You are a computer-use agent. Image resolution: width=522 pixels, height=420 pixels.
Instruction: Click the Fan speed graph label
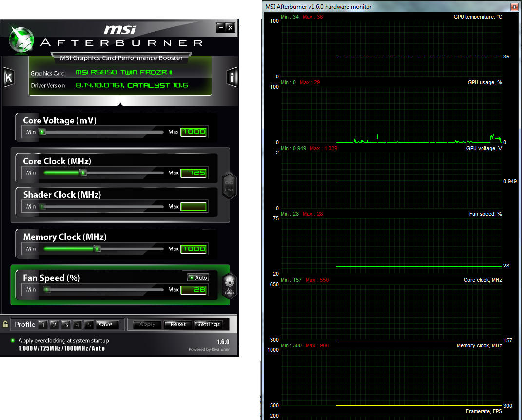click(485, 214)
